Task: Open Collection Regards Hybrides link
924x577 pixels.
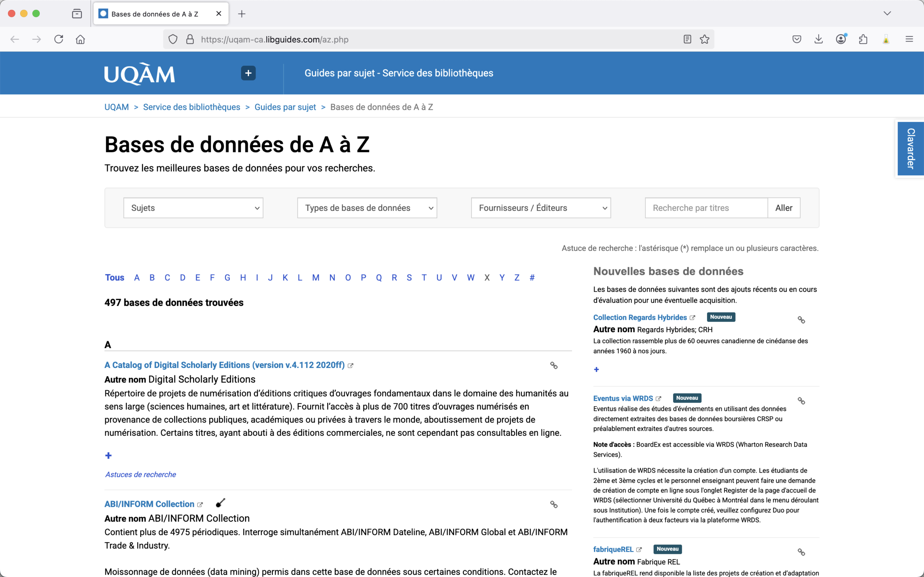Action: 640,317
